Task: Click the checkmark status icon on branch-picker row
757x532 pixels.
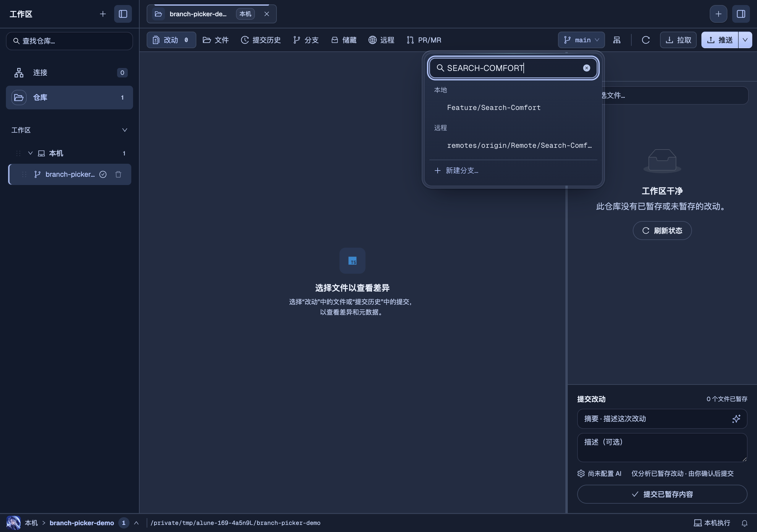Action: click(x=103, y=174)
